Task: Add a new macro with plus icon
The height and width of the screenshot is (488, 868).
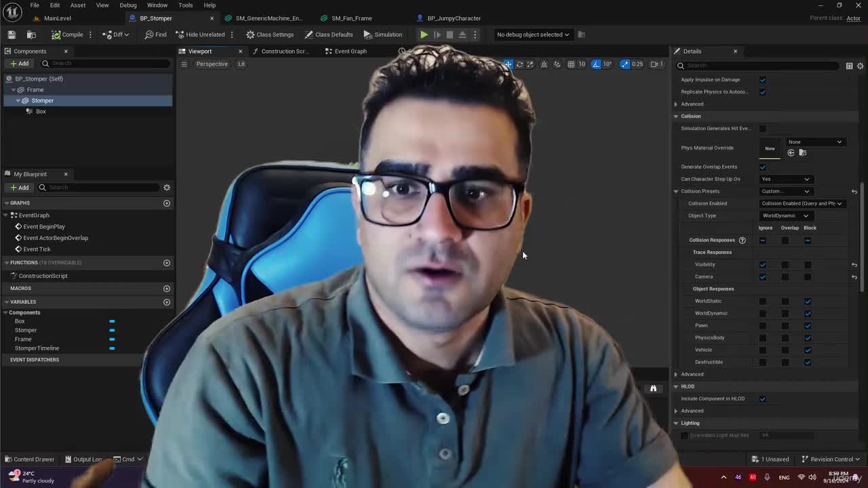Action: tap(167, 289)
